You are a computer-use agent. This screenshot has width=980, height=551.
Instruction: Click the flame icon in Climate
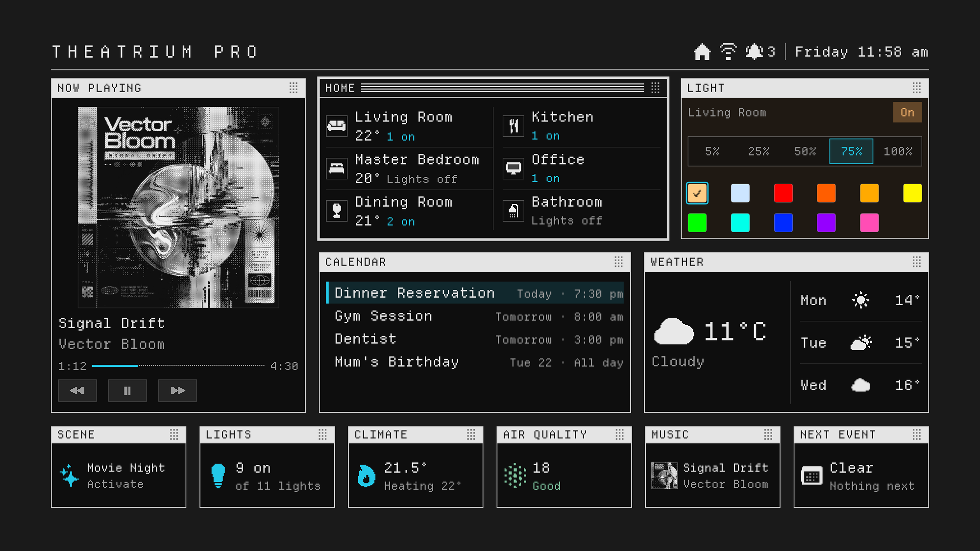click(x=366, y=476)
